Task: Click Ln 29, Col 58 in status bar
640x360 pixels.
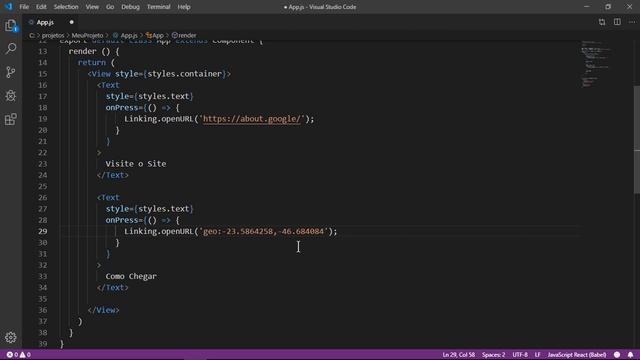Action: pos(458,355)
